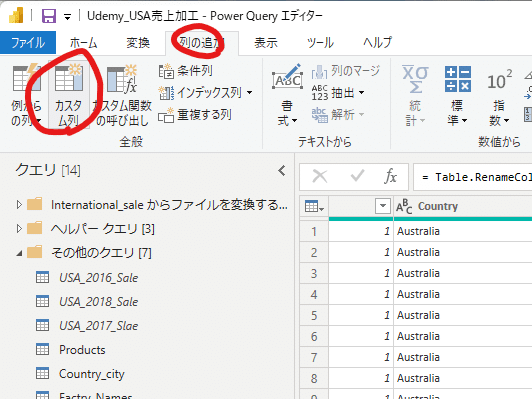Open the table menu icon in grid corner
This screenshot has width=532, height=399.
click(x=314, y=206)
